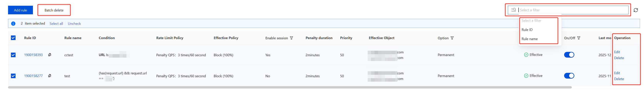Turn off the switch for rule cctest
The width and height of the screenshot is (644, 90).
point(569,55)
